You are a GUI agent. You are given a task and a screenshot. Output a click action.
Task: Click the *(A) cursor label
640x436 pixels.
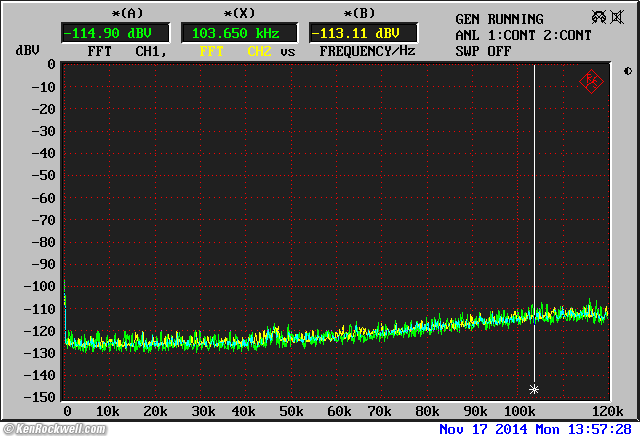coord(126,13)
